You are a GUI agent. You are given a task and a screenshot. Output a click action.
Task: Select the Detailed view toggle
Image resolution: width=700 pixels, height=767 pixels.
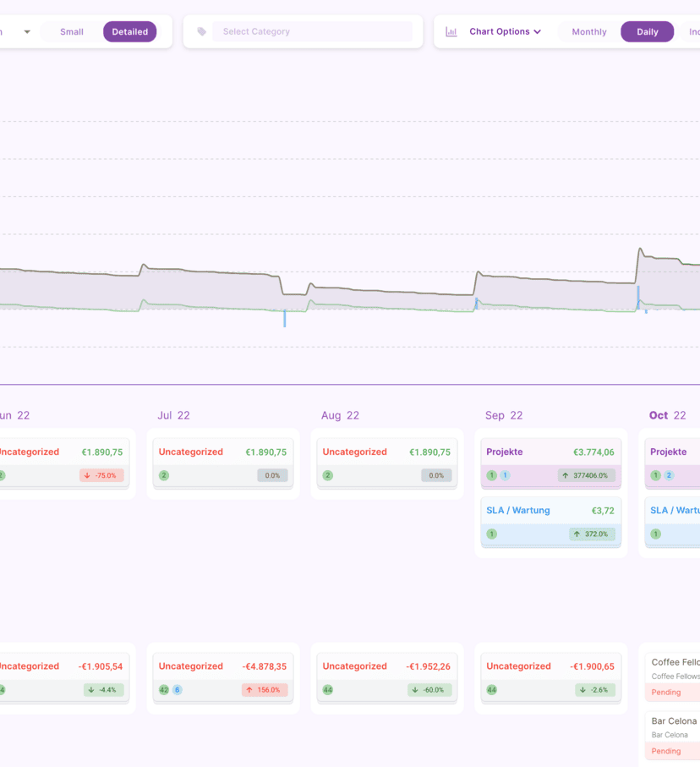(129, 32)
